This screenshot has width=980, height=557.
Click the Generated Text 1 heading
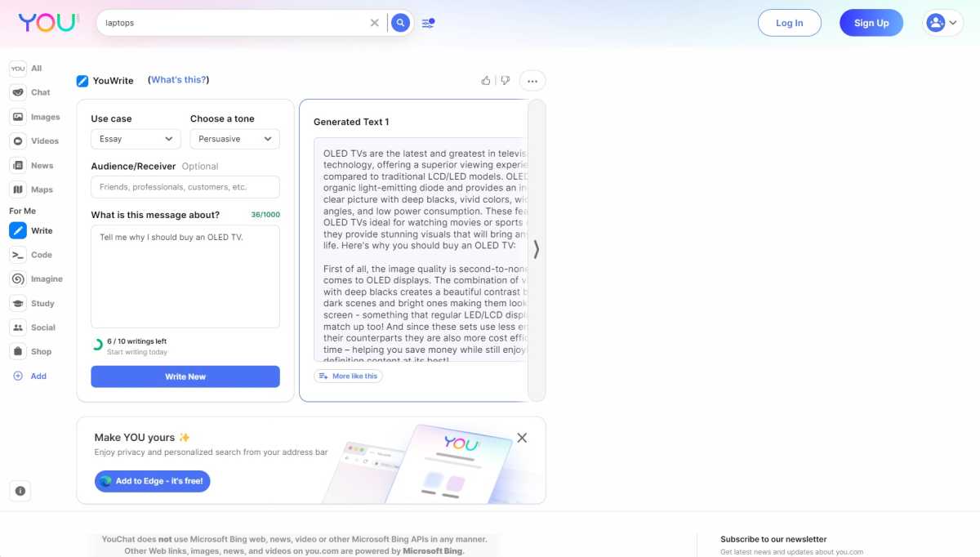pyautogui.click(x=351, y=122)
